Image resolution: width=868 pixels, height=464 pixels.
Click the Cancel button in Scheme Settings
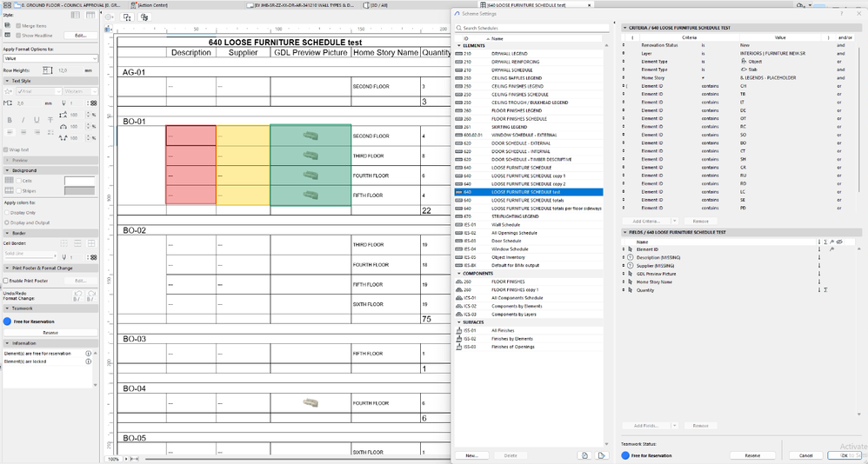click(805, 455)
